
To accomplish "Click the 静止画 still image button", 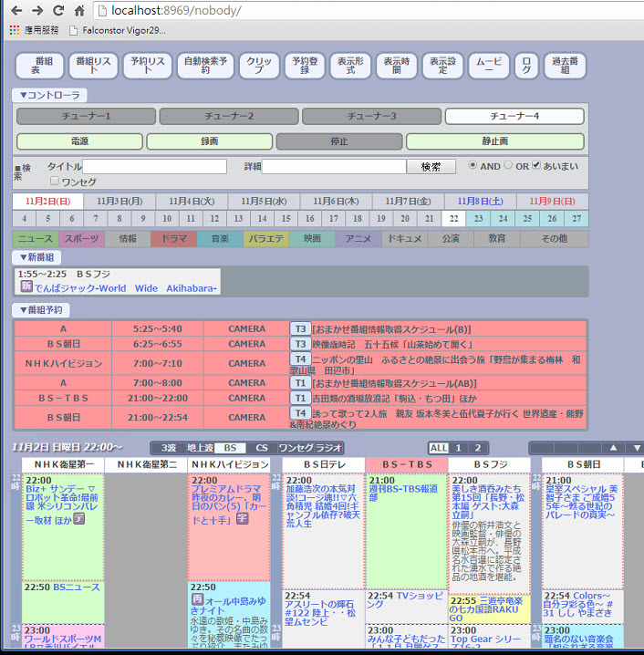I will pyautogui.click(x=495, y=141).
